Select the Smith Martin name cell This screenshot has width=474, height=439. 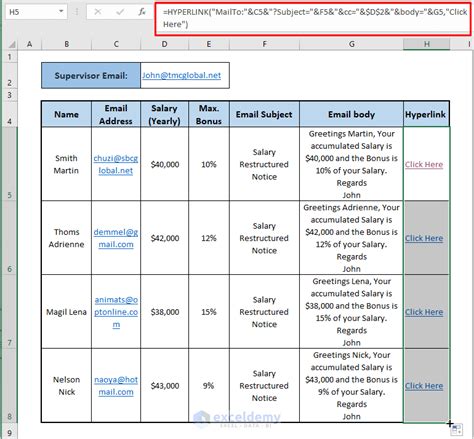[66, 164]
